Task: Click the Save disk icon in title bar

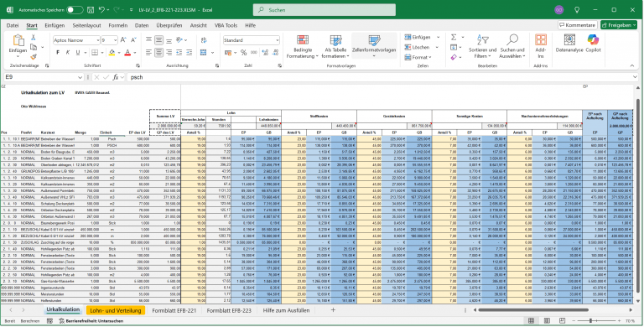Action: [90, 9]
